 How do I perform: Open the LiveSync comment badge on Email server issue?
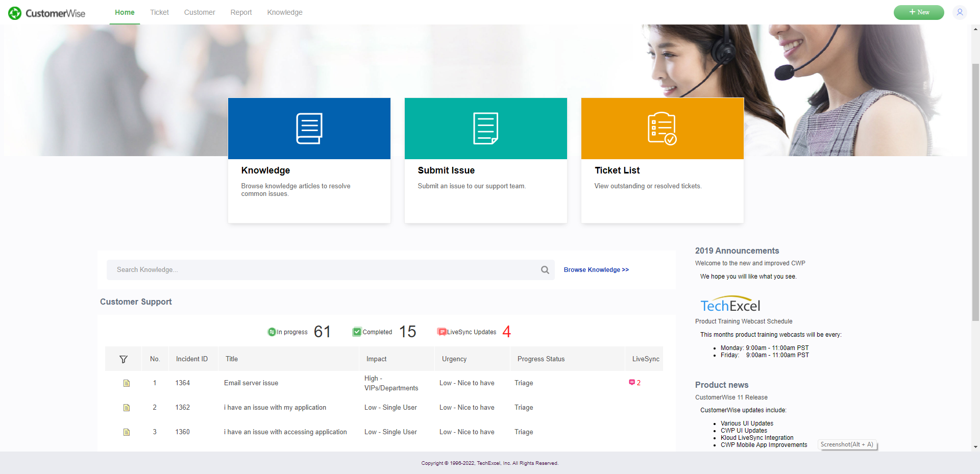pyautogui.click(x=632, y=382)
